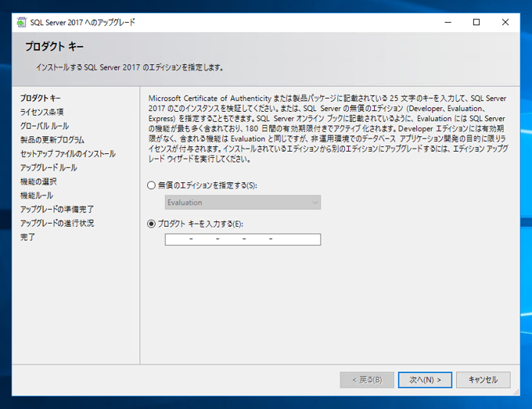
Task: Select ライセンス条項 step in sidebar
Action: pos(41,113)
